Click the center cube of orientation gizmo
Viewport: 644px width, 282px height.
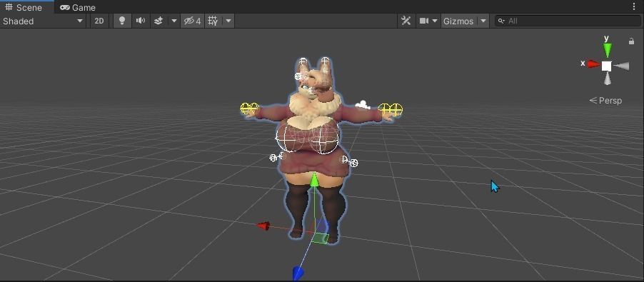[607, 66]
